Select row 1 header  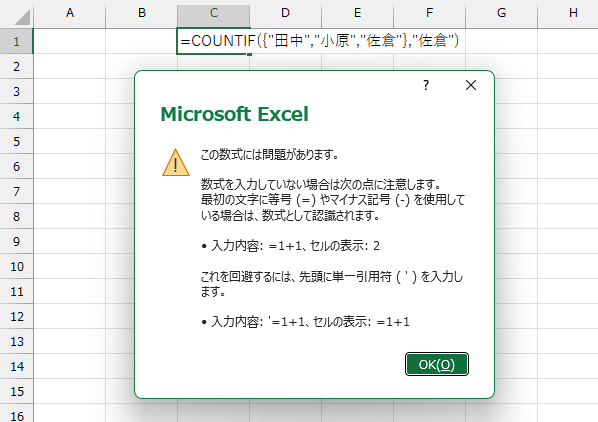(16, 41)
